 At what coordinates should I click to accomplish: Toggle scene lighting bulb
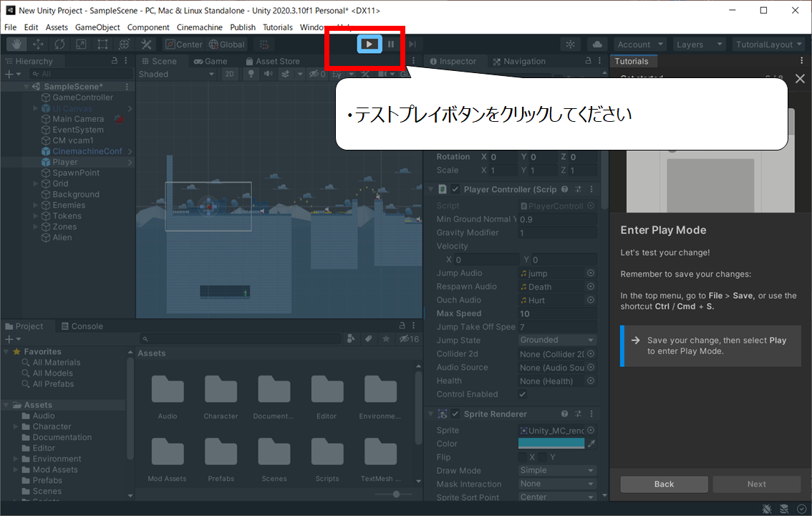point(251,74)
